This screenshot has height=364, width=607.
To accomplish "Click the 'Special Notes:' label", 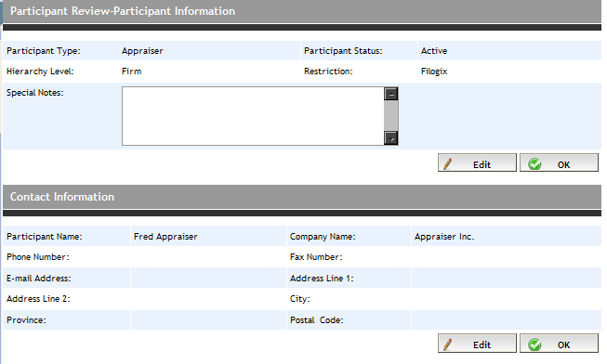I will click(x=34, y=93).
